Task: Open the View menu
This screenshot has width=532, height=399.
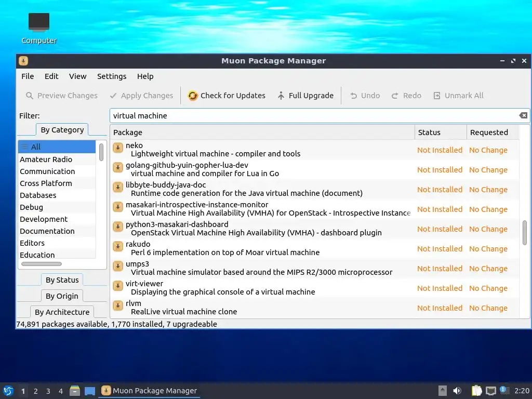Action: 78,76
